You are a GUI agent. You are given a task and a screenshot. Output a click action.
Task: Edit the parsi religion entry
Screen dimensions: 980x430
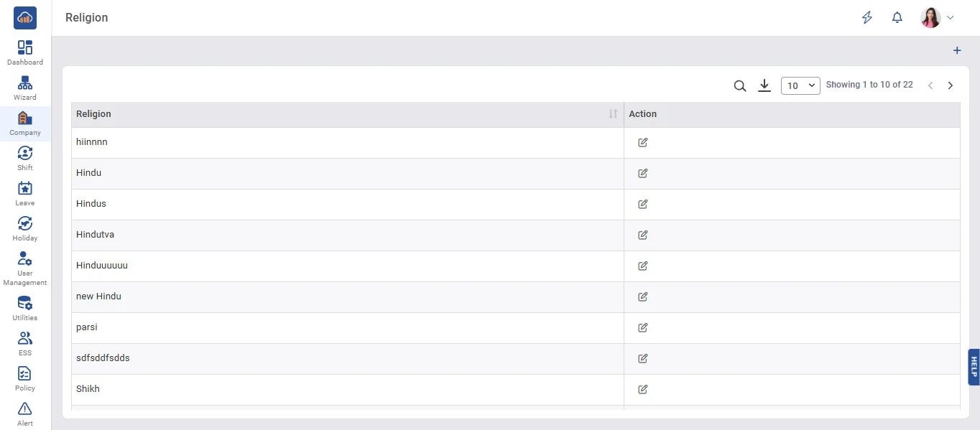point(643,327)
